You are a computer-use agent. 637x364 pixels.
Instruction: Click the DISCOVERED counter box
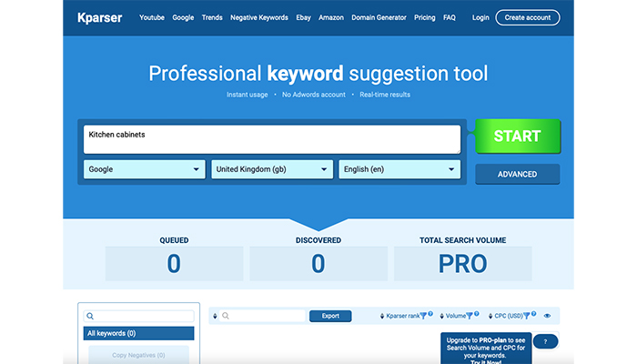[x=318, y=264]
